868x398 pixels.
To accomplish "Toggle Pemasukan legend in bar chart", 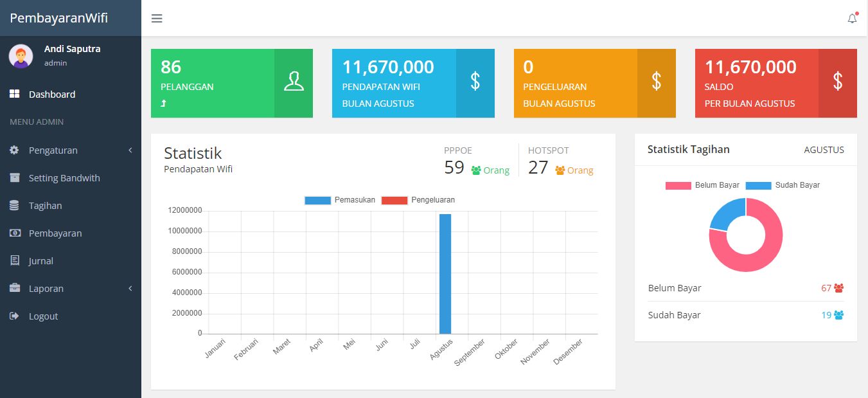I will point(341,200).
